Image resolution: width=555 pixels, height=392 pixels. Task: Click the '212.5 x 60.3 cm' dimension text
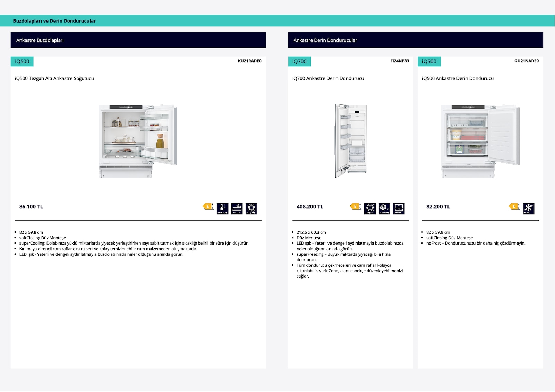pos(311,232)
